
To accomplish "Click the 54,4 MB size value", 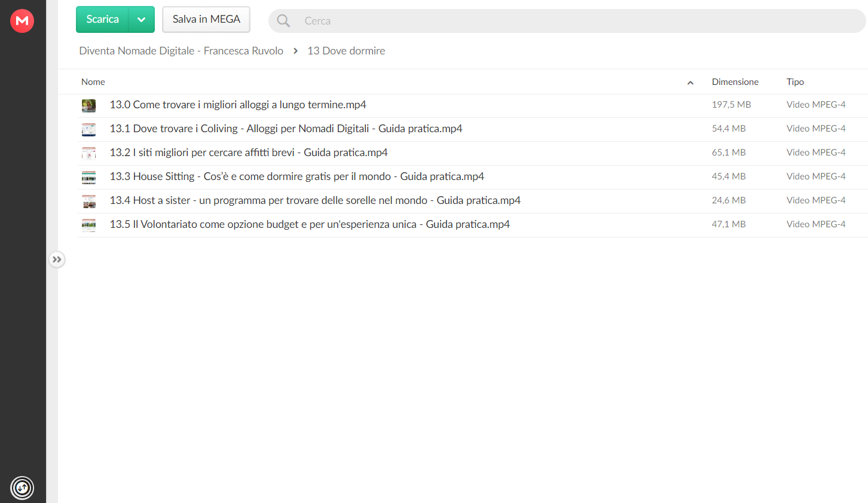I will (x=729, y=129).
